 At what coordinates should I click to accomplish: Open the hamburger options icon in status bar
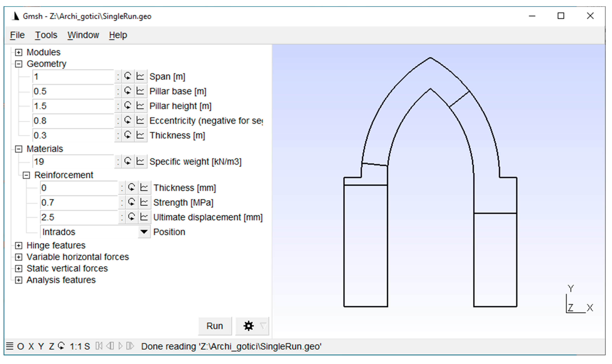9,346
